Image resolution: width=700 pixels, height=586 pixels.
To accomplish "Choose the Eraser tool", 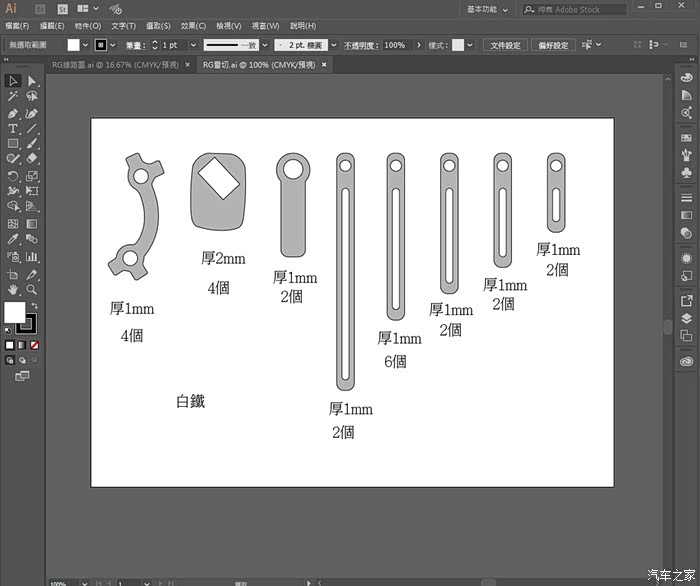I will point(32,158).
